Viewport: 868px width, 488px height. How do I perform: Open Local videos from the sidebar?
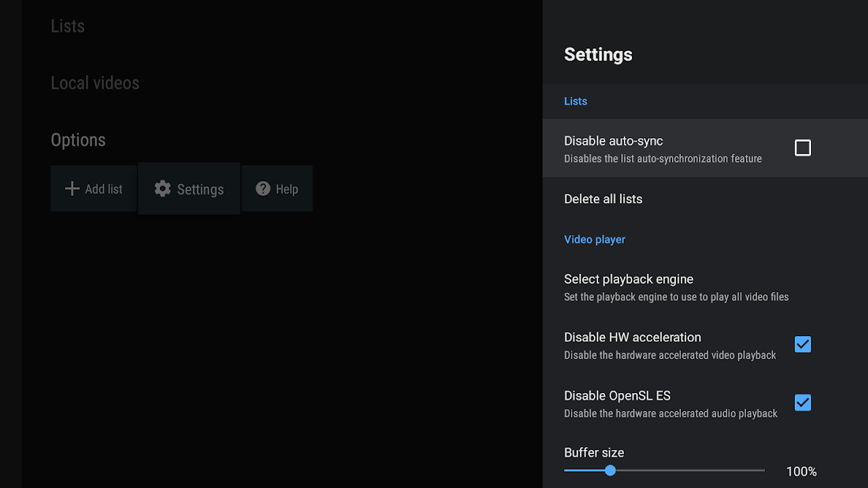(95, 83)
